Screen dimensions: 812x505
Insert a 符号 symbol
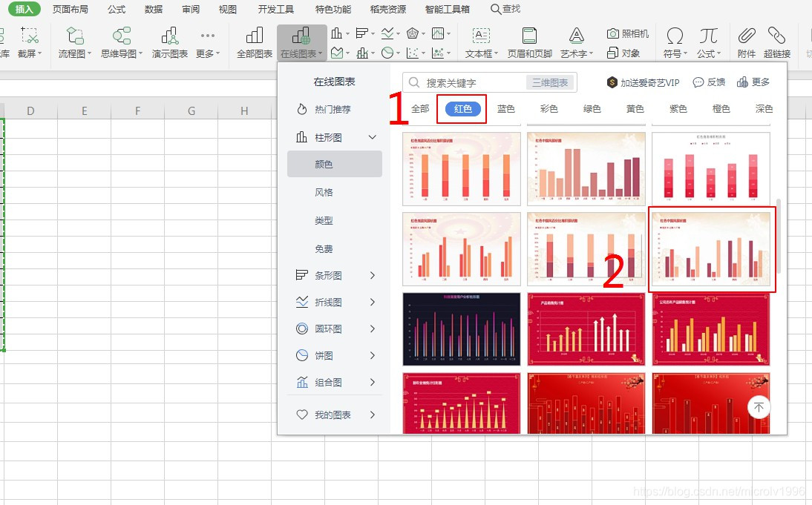[675, 42]
